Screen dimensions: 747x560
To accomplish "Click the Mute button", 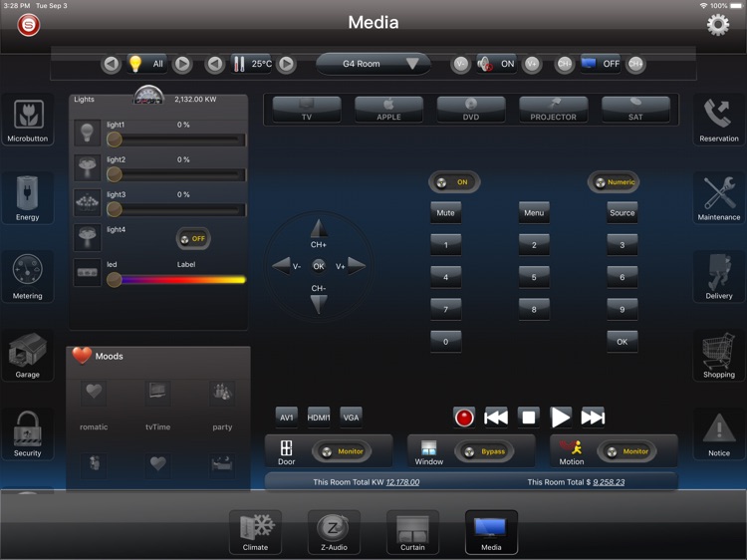I will [446, 212].
